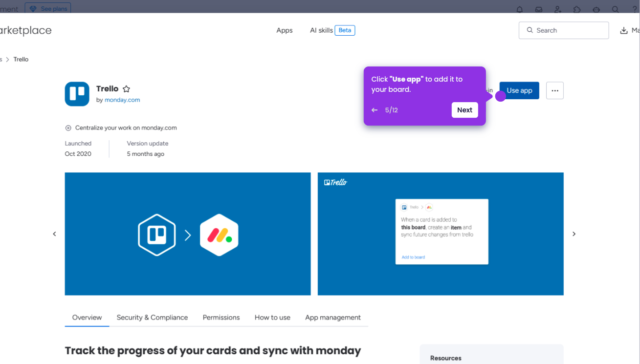640x364 pixels.
Task: Click the 'Oct 2020' launch date
Action: tap(78, 154)
